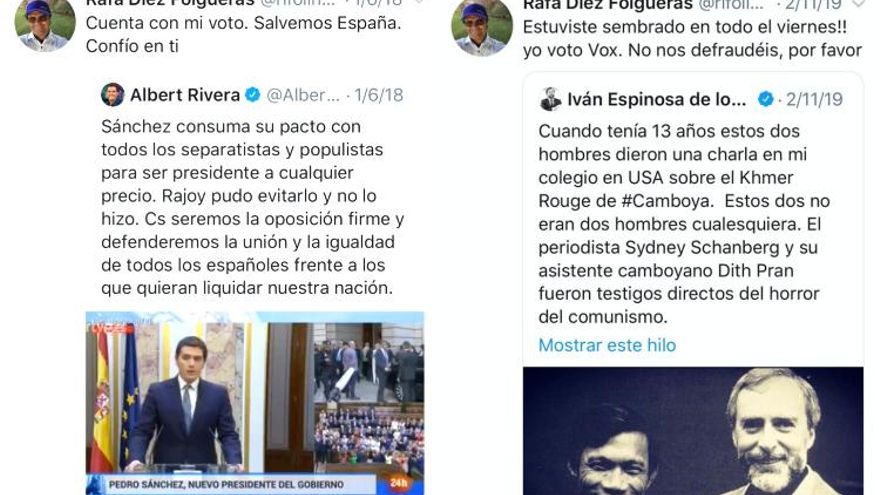Click the 1/6/18 date on quoted tweet

(379, 95)
